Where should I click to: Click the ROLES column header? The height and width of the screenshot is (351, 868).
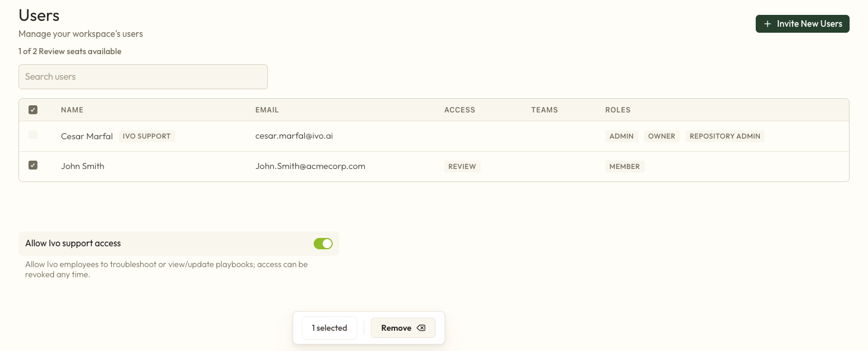point(618,110)
